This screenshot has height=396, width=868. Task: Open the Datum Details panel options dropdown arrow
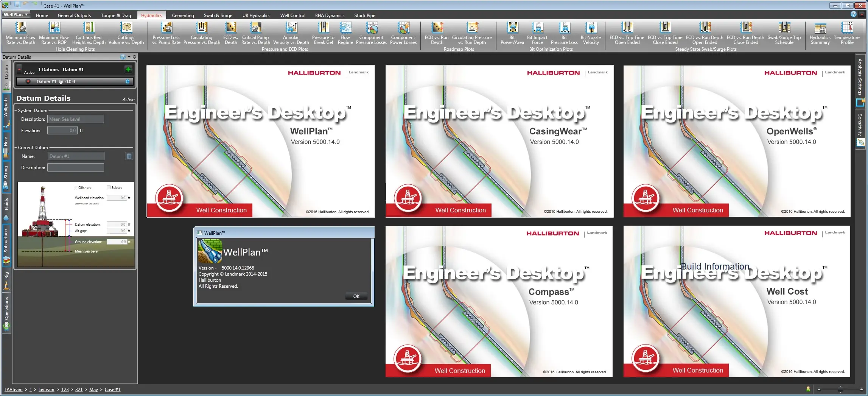point(129,57)
